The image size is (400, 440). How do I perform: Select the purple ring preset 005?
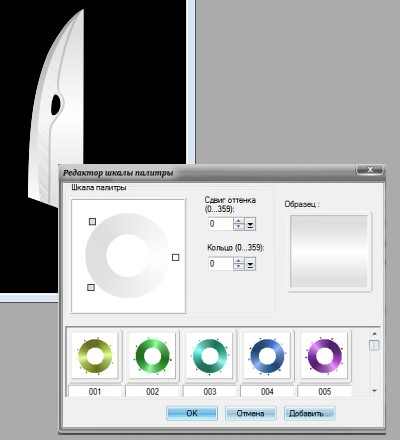tap(324, 355)
